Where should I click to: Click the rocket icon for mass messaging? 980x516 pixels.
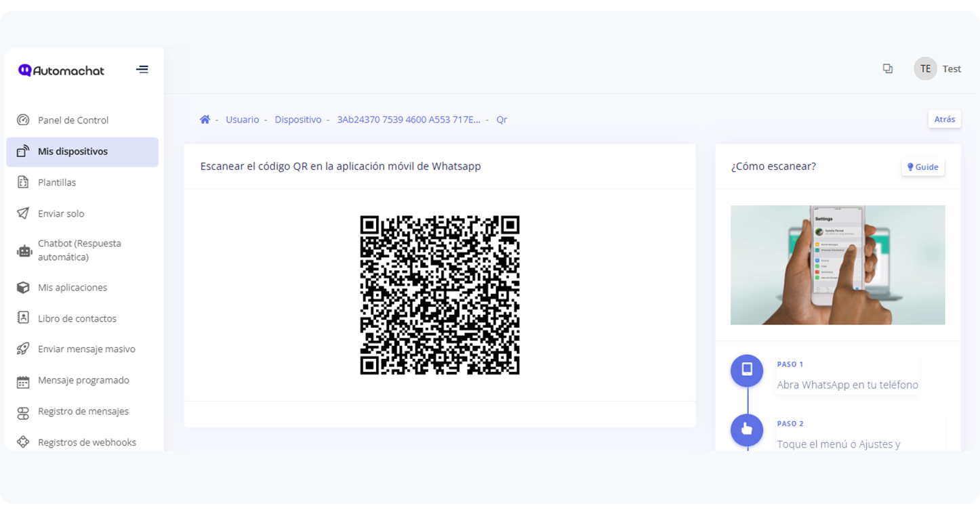[x=23, y=349]
